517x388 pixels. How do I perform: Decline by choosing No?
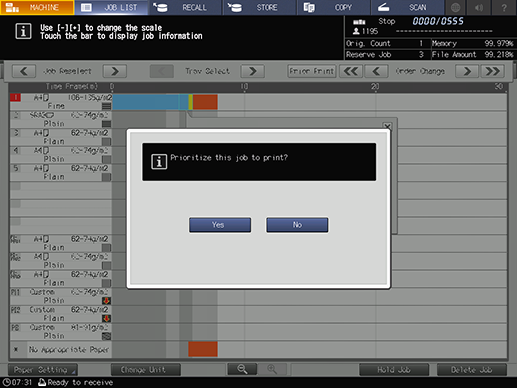[x=297, y=225]
